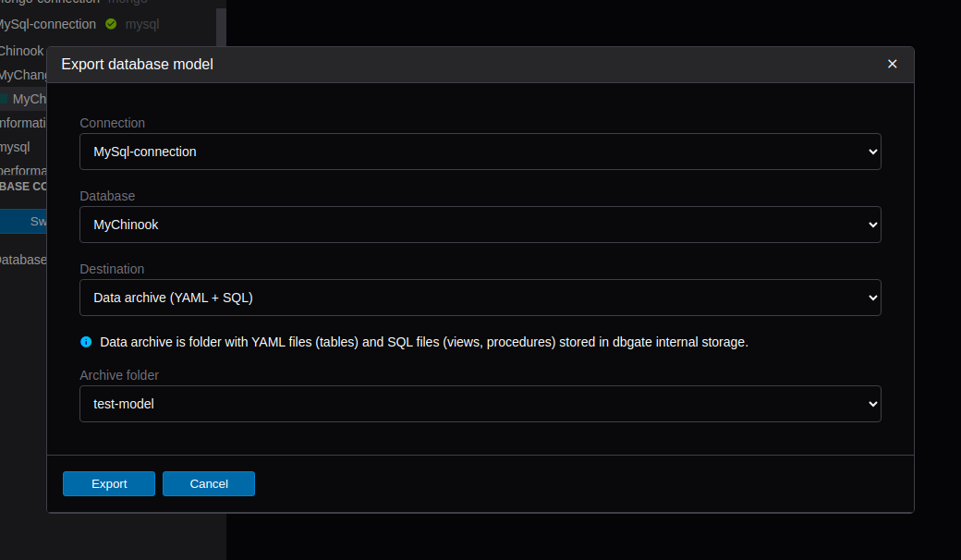
Task: Select the mysql database in sidebar
Action: pyautogui.click(x=14, y=147)
